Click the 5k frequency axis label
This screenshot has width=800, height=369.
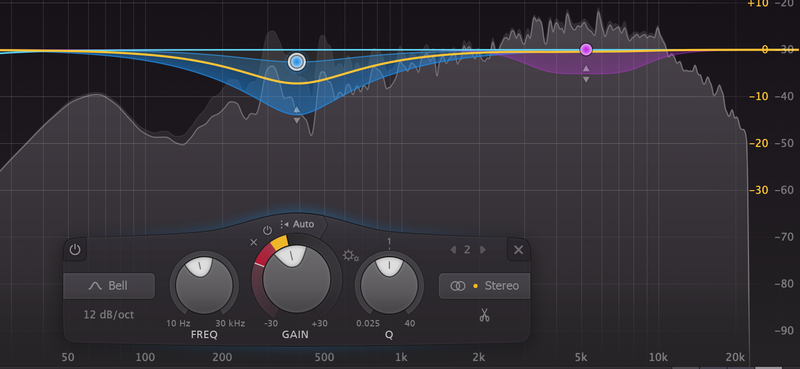[x=581, y=357]
